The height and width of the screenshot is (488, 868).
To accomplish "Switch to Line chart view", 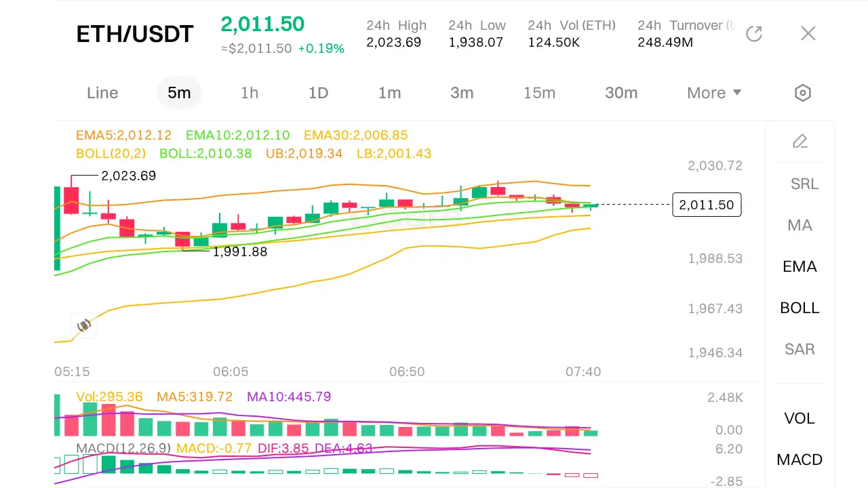I will click(x=102, y=93).
